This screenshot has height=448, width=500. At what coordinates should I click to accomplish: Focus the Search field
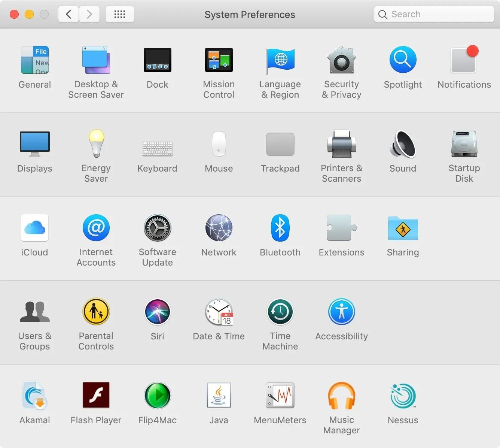click(434, 15)
